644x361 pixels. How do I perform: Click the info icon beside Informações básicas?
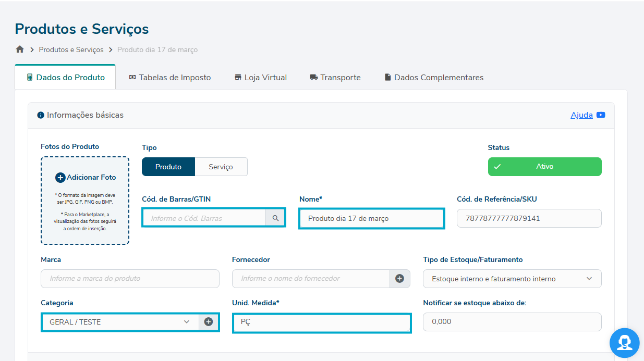(x=41, y=115)
